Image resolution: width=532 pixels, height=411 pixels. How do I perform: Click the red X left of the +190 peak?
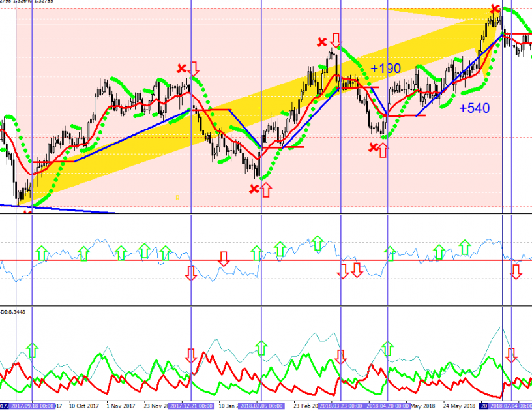321,43
